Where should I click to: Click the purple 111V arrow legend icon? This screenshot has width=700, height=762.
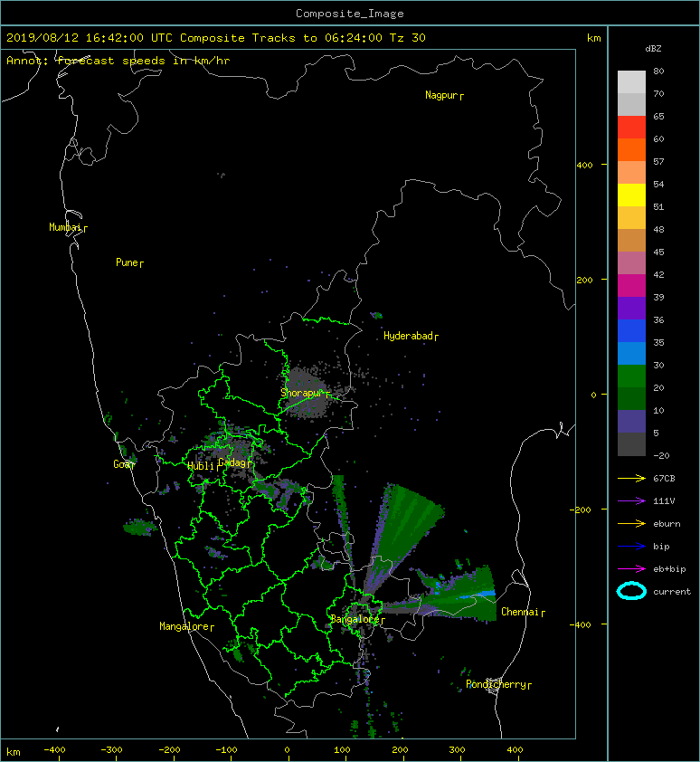(x=631, y=501)
